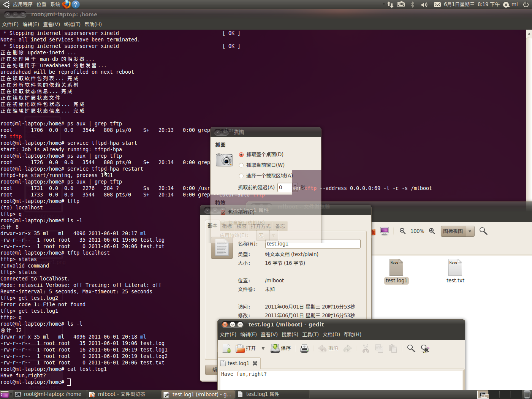Open find and replace in gedit
The height and width of the screenshot is (399, 532).
coord(425,348)
